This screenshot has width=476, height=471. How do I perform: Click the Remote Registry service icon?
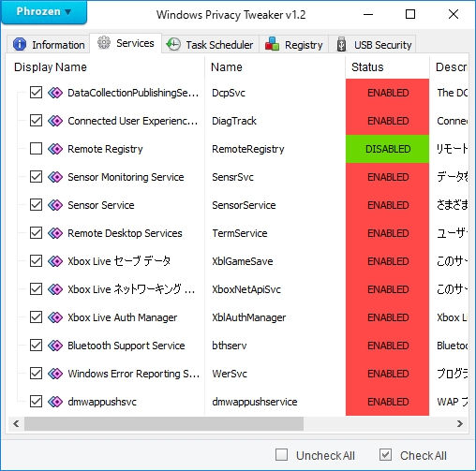click(55, 149)
